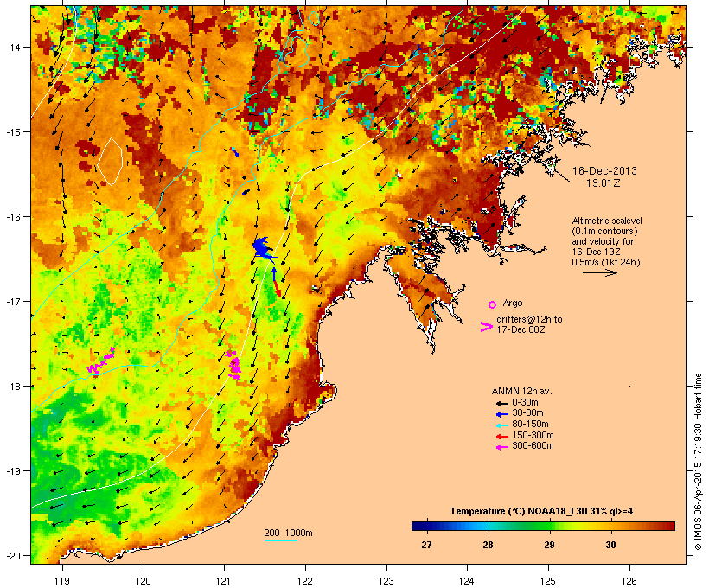The image size is (709, 588).
Task: Click the latitude label -20
Action: click(x=12, y=556)
